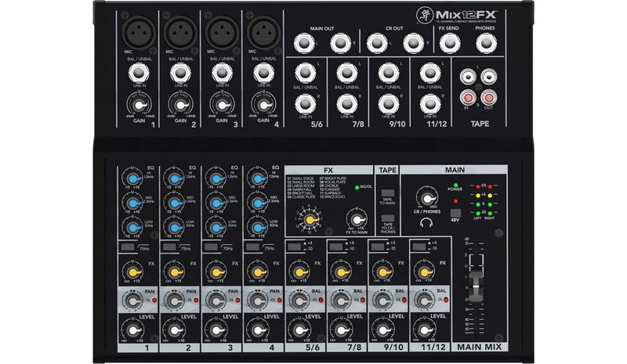The image size is (627, 364).
Task: Click the TAPE OUT red RCA jack
Action: [x=488, y=97]
